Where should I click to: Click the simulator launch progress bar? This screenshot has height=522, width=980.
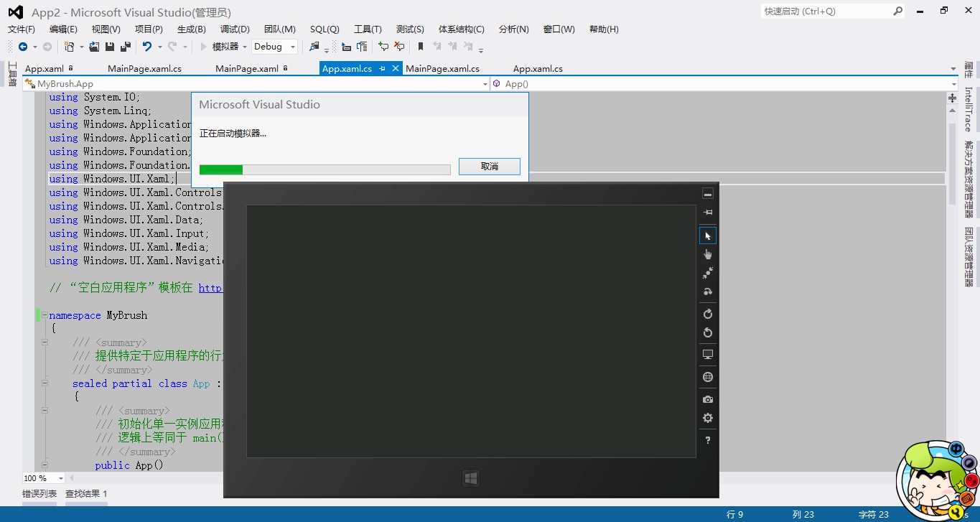(325, 169)
